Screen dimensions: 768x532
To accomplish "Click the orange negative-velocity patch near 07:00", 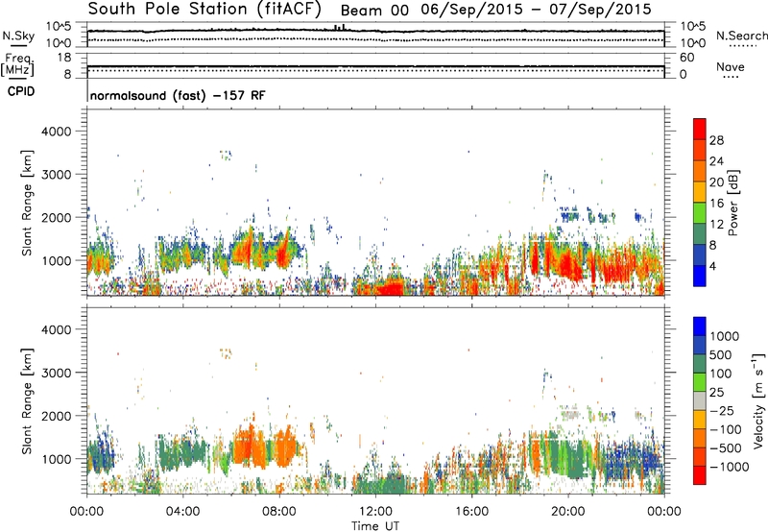I will coord(250,447).
